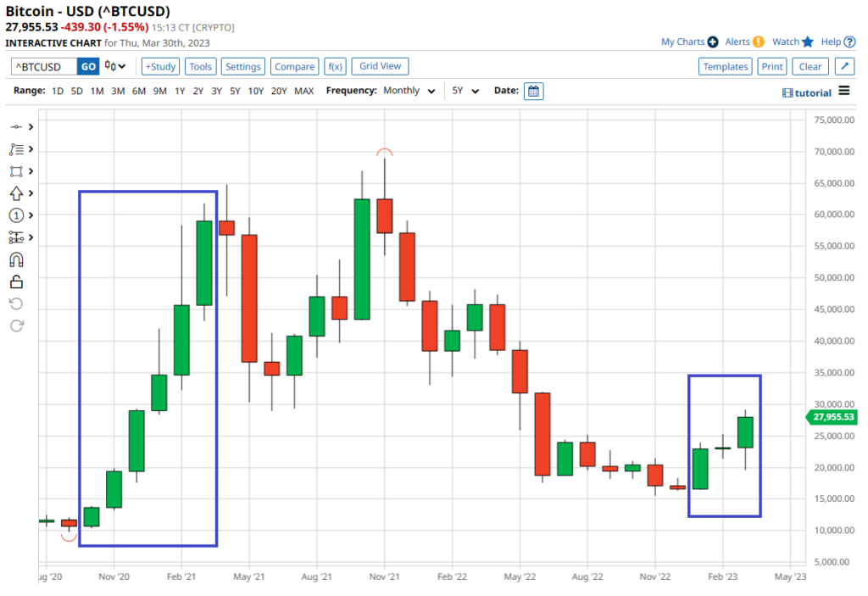Select the rectangle shape tool

coord(16,171)
